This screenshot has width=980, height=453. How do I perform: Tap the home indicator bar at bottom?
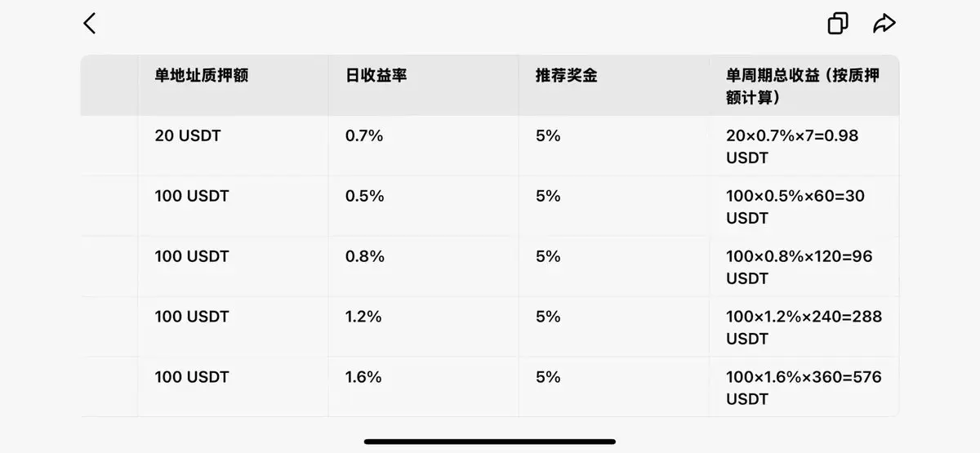tap(490, 442)
